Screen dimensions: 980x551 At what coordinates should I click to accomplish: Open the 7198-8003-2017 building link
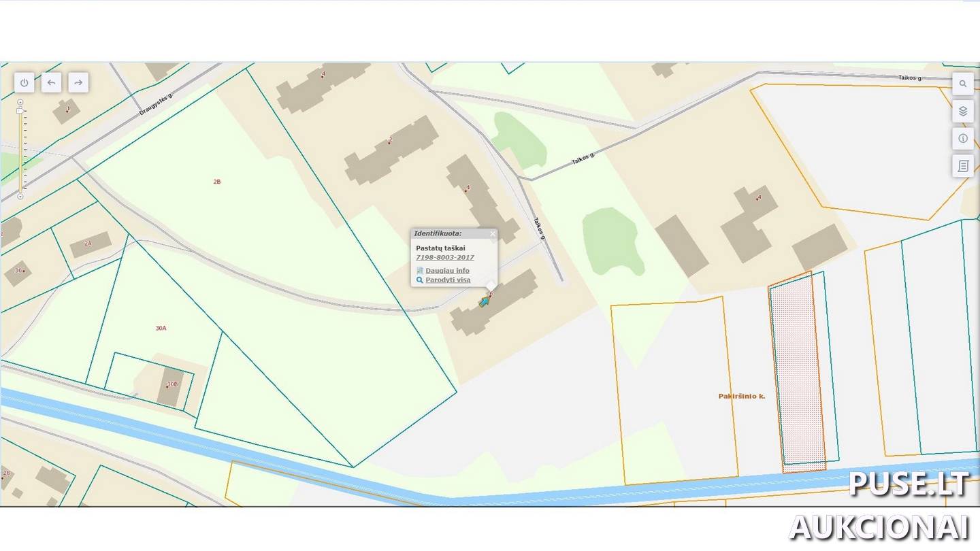(445, 258)
